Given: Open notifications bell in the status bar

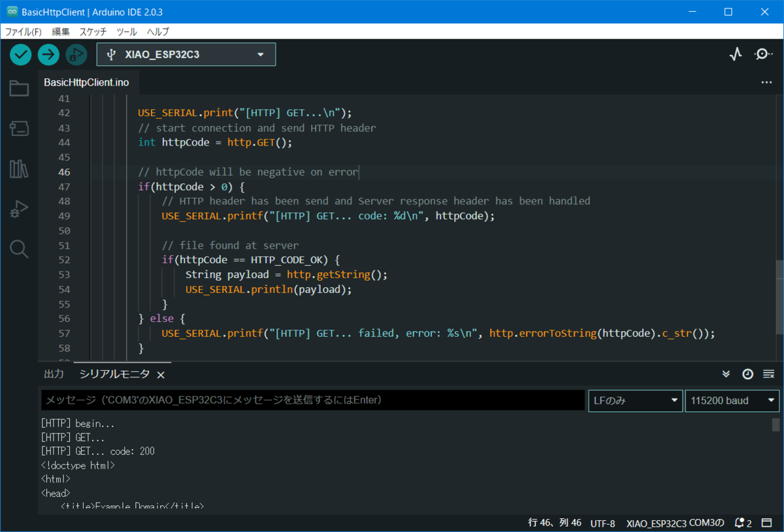Looking at the screenshot, I should tap(743, 523).
